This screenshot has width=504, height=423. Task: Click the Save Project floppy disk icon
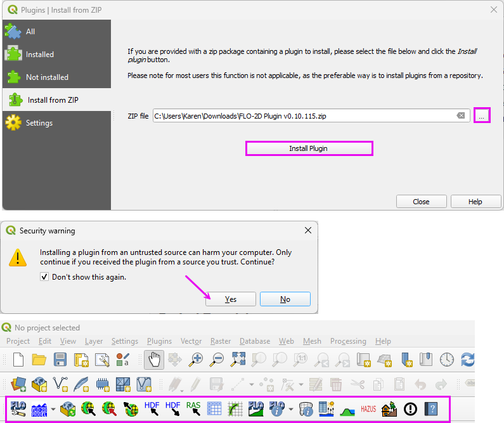click(x=60, y=360)
